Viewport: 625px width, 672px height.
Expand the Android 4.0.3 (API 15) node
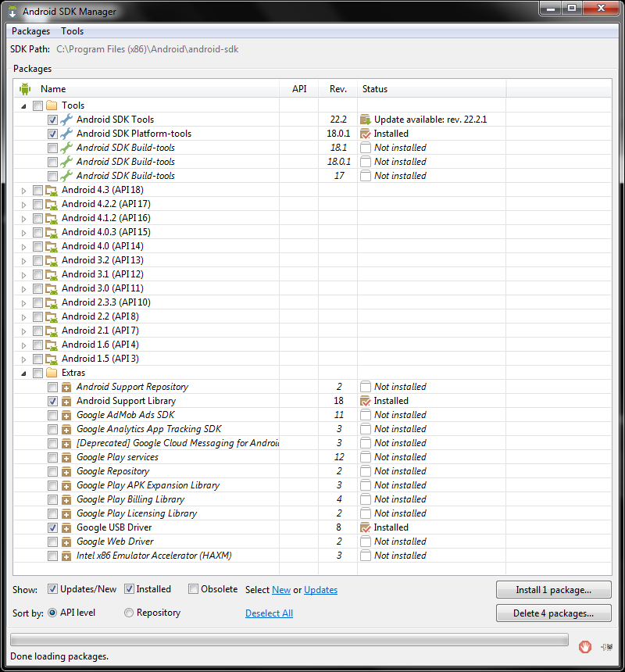24,233
